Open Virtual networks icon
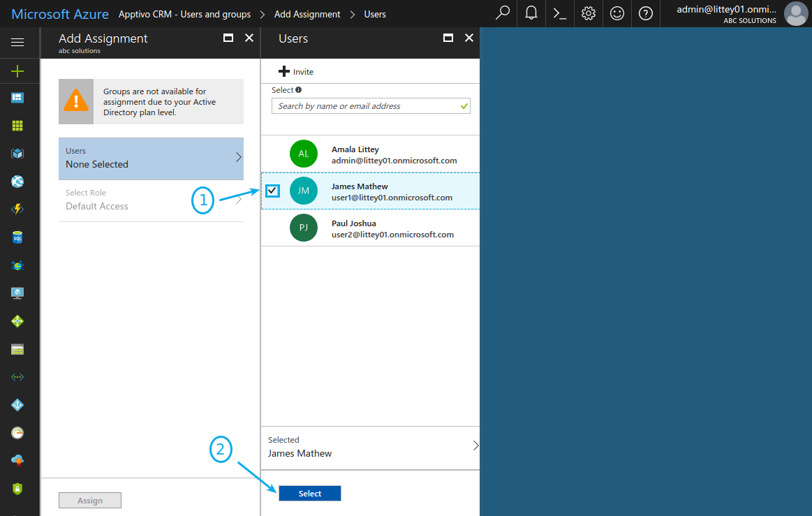 click(17, 377)
